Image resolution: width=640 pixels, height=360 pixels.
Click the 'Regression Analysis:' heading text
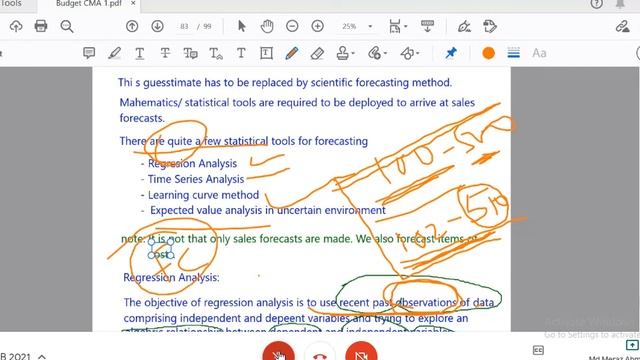pos(171,278)
